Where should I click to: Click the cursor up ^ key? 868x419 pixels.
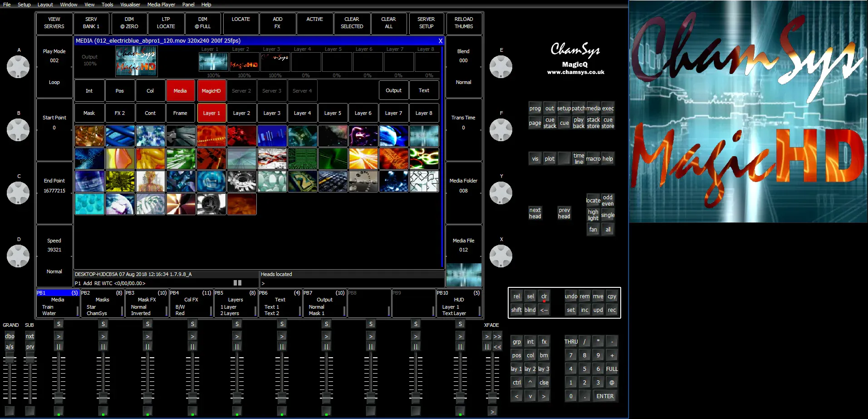(x=530, y=382)
